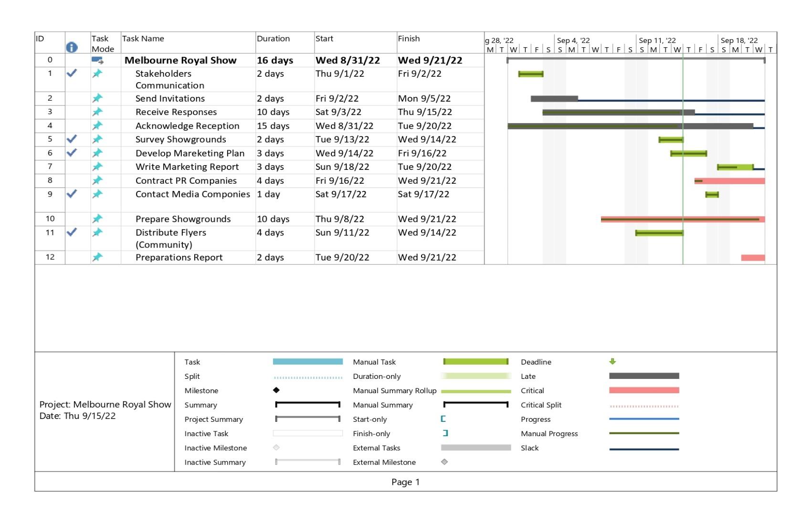The width and height of the screenshot is (812, 523).
Task: Click the Task Name column header
Action: (x=143, y=39)
